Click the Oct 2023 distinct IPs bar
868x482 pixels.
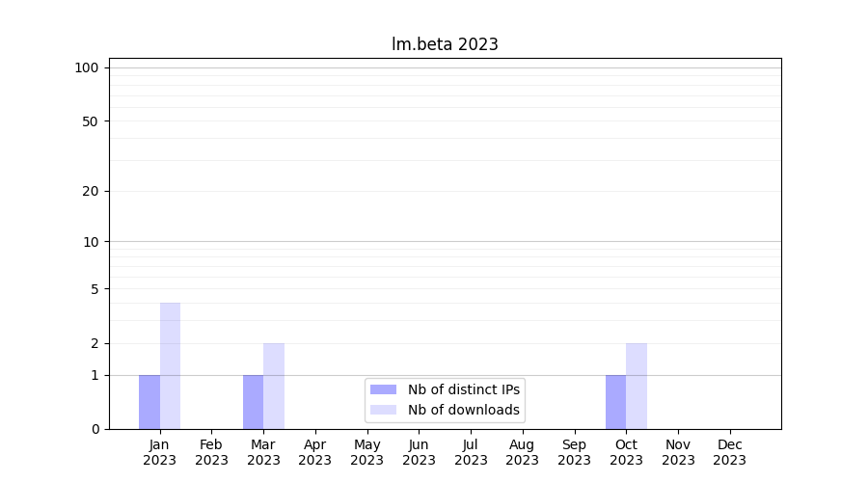point(615,402)
